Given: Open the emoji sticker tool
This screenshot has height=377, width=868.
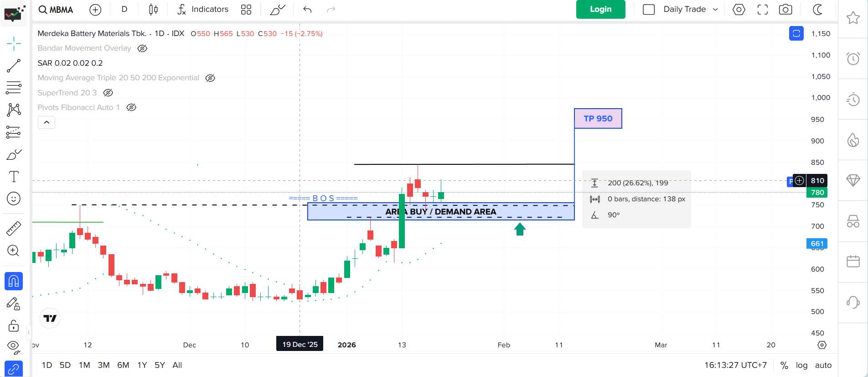Looking at the screenshot, I should [x=14, y=199].
